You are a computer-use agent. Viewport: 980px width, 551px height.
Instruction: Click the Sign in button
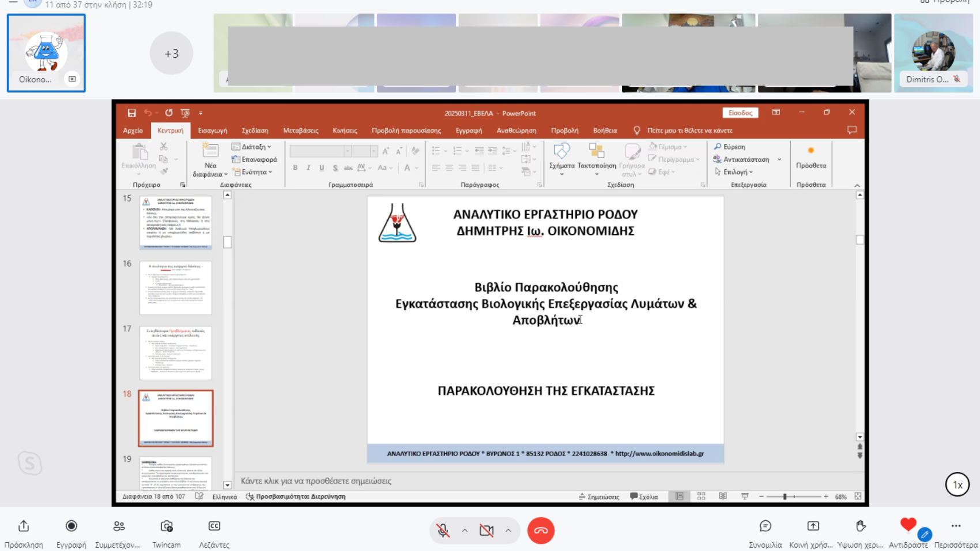click(x=740, y=113)
